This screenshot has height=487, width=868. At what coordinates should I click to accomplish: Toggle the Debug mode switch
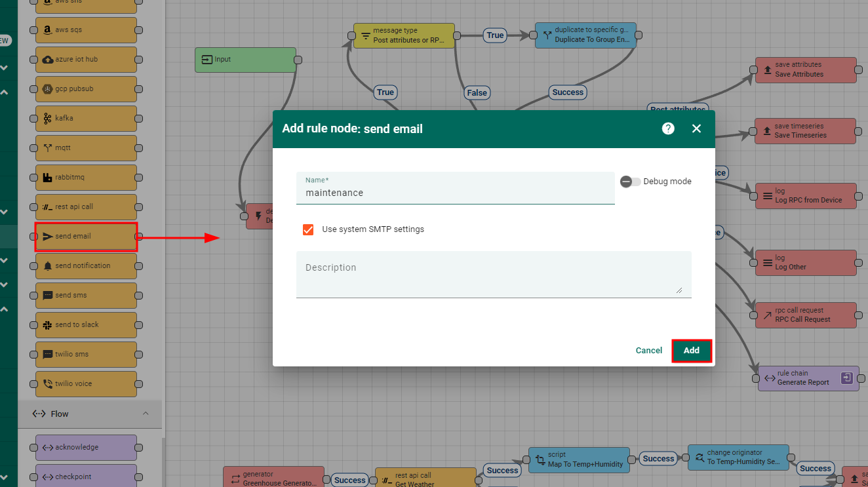point(631,182)
